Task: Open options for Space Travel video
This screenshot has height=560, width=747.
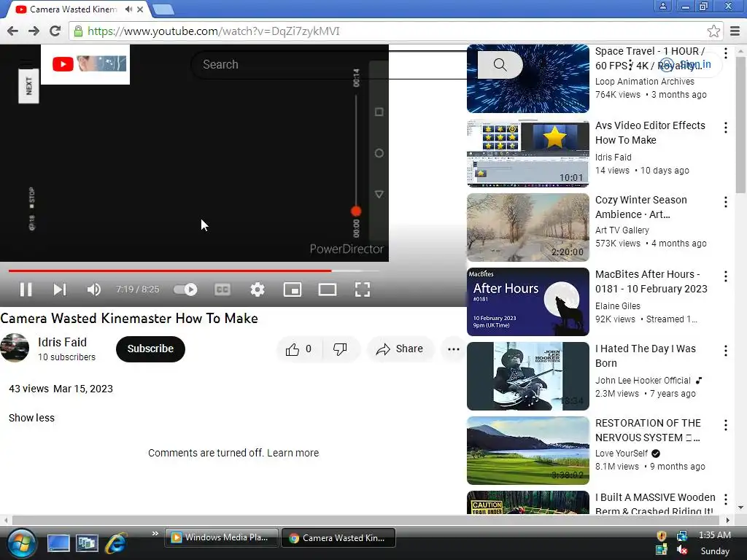Action: point(726,52)
